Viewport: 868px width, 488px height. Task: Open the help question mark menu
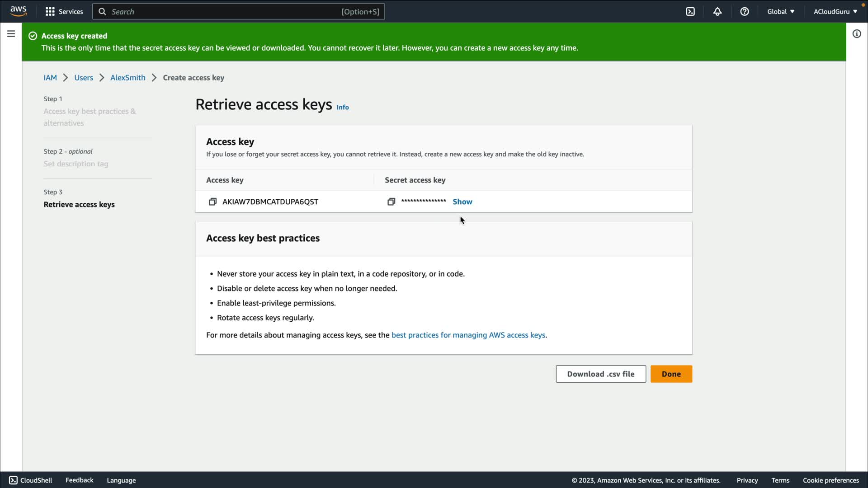point(745,12)
